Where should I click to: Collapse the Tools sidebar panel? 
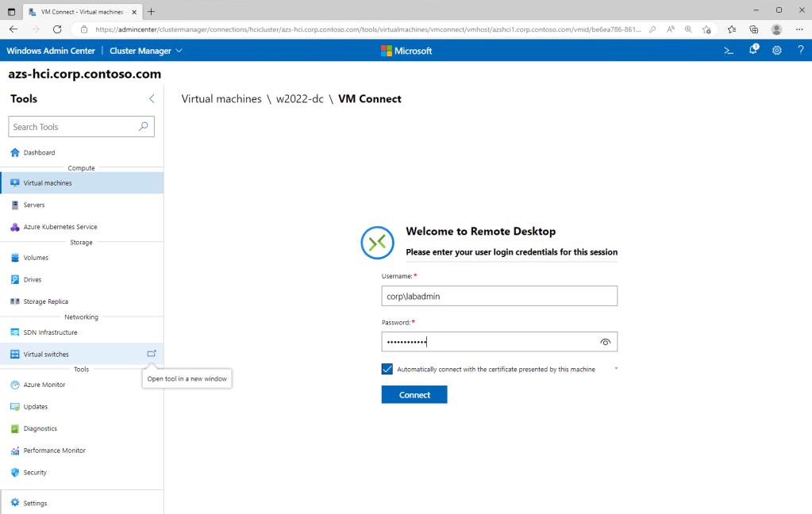(x=152, y=99)
